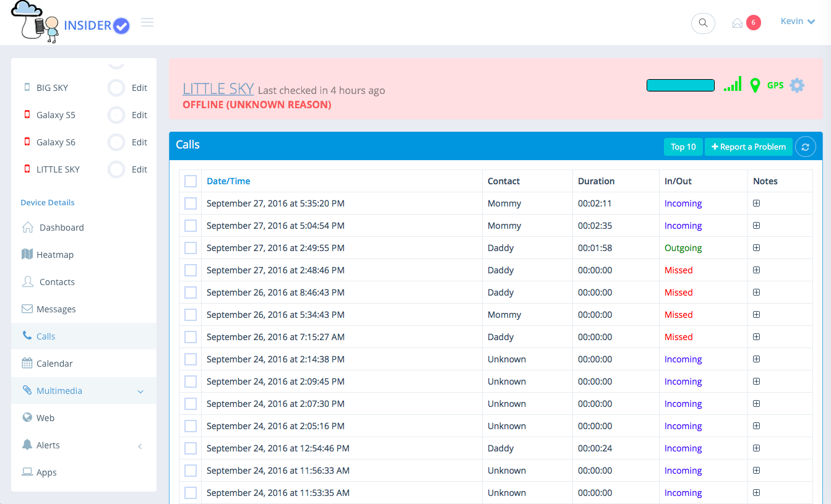Image resolution: width=831 pixels, height=504 pixels.
Task: Check the 5:34:43 PM call row
Action: pos(191,315)
